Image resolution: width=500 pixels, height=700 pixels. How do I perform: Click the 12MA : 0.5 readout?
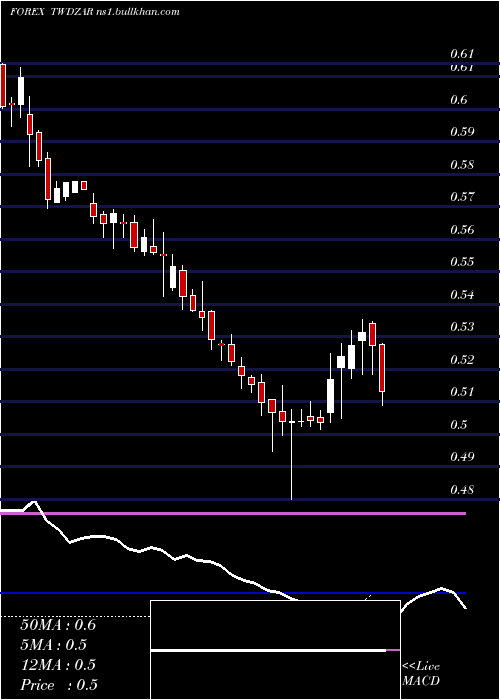coord(58,665)
